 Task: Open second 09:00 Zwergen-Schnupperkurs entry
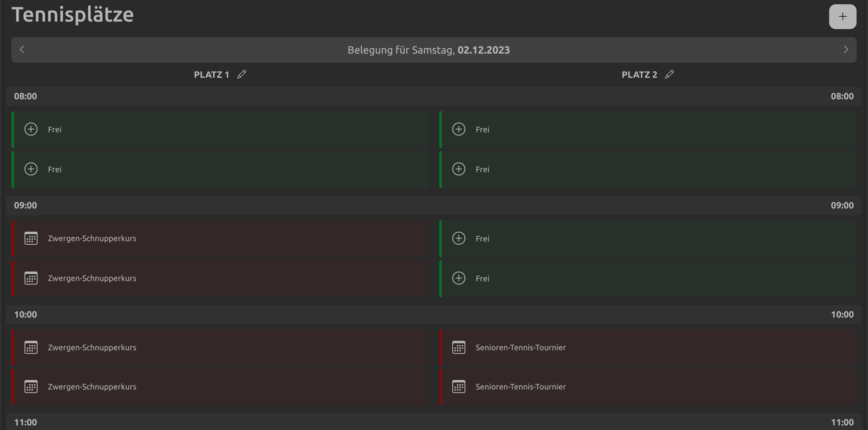pos(92,278)
